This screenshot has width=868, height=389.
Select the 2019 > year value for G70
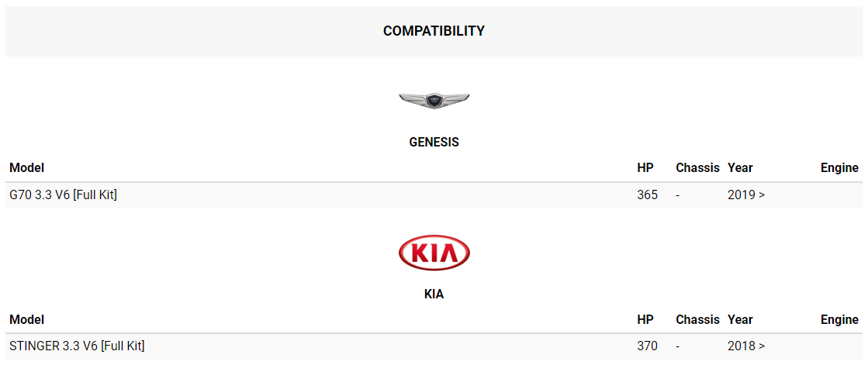[x=746, y=194]
